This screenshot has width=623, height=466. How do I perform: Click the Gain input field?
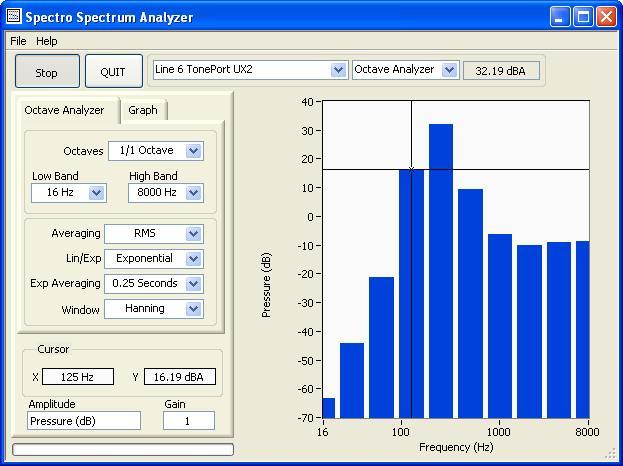pyautogui.click(x=188, y=421)
